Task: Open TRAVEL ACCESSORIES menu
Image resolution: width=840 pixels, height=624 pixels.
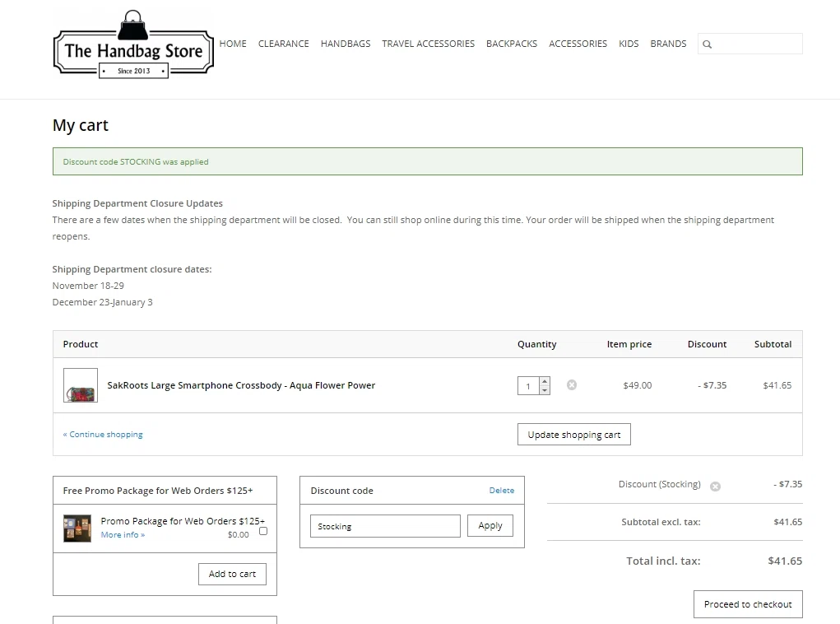Action: point(428,44)
